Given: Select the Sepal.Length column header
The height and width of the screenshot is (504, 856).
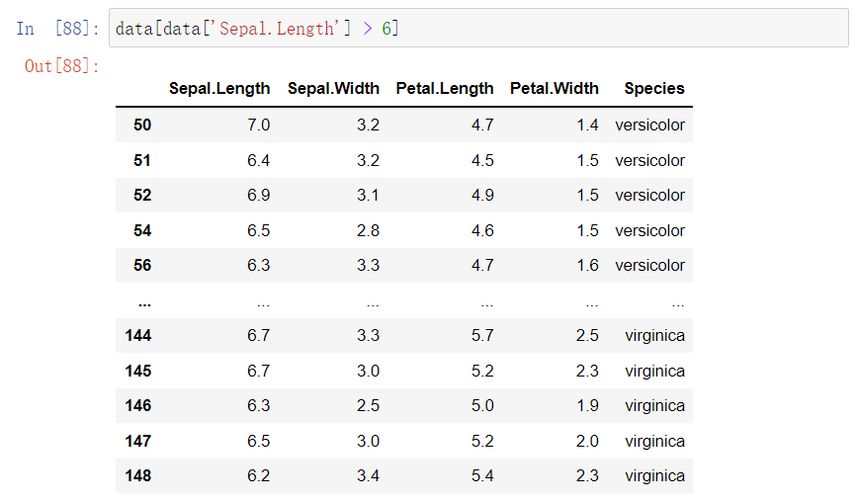Looking at the screenshot, I should point(219,88).
